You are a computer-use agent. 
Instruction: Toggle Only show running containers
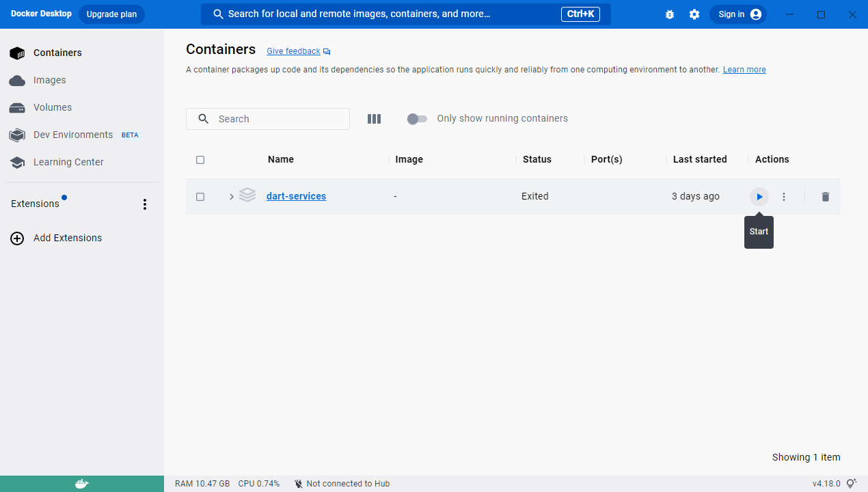coord(417,119)
